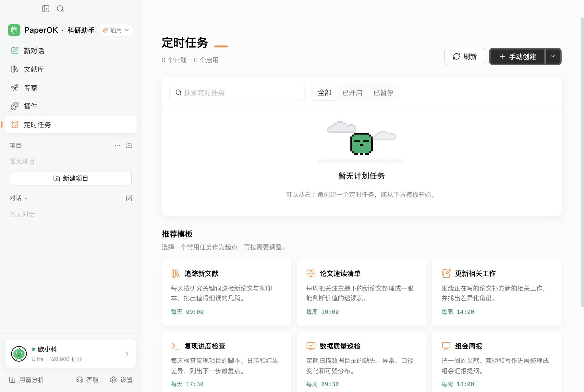This screenshot has height=392, width=584.
Task: Choose the 更新相关工作 template icon
Action: (446, 273)
